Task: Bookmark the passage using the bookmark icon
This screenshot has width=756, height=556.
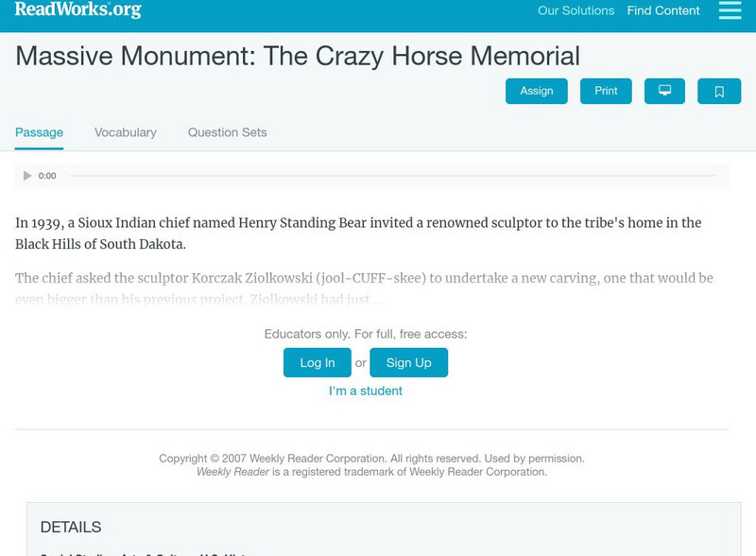Action: (719, 91)
